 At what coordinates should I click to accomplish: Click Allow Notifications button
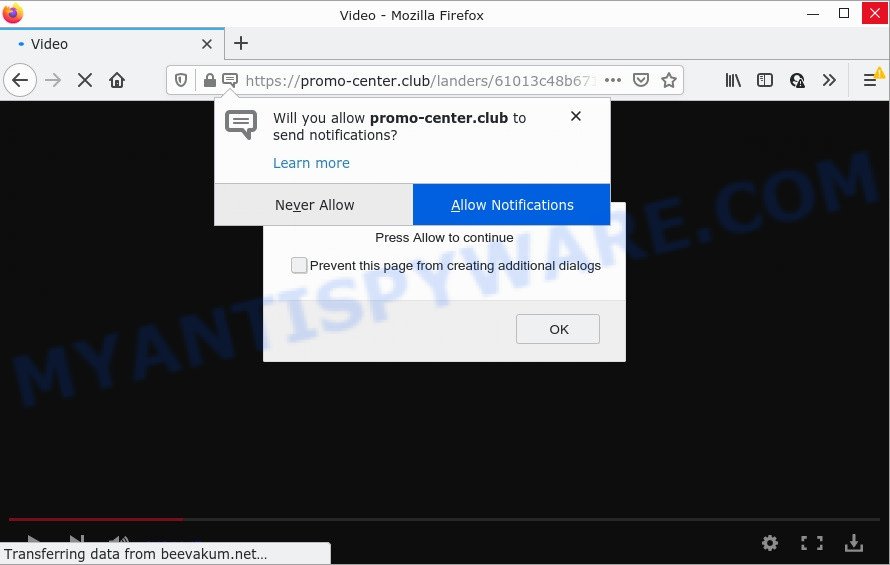pyautogui.click(x=511, y=204)
